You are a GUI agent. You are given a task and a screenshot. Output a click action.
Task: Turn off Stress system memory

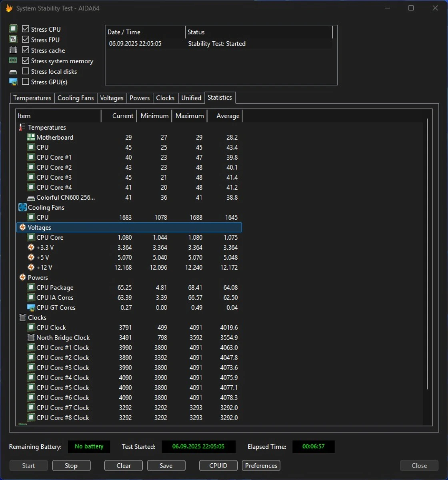pyautogui.click(x=26, y=60)
